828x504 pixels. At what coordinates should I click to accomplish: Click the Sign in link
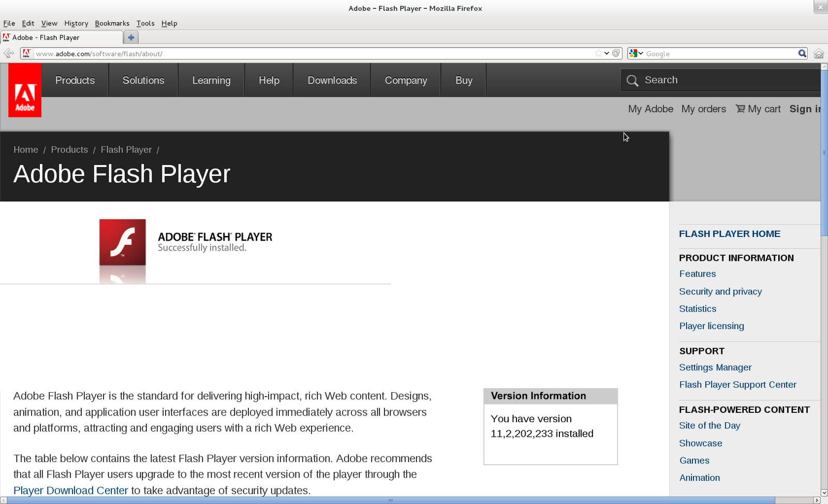[x=805, y=109]
